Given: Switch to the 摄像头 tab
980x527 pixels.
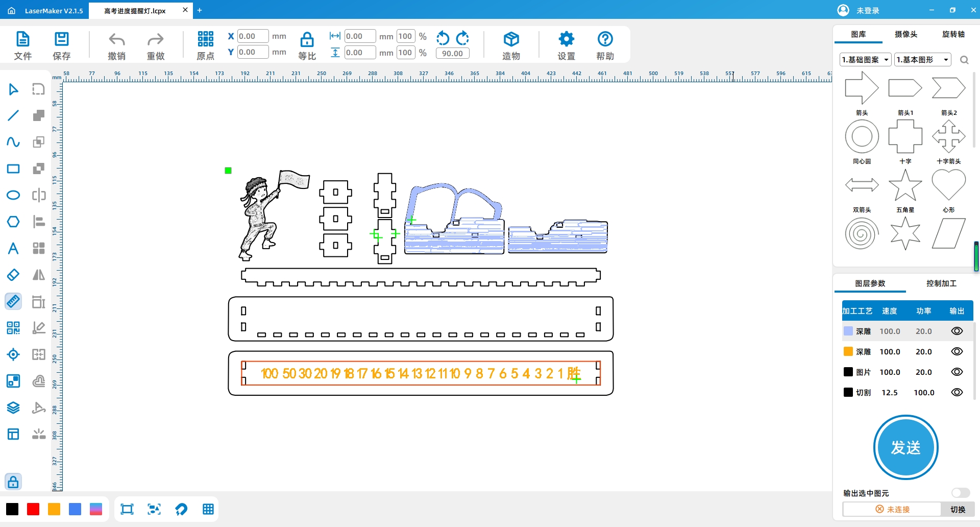Looking at the screenshot, I should (x=906, y=34).
